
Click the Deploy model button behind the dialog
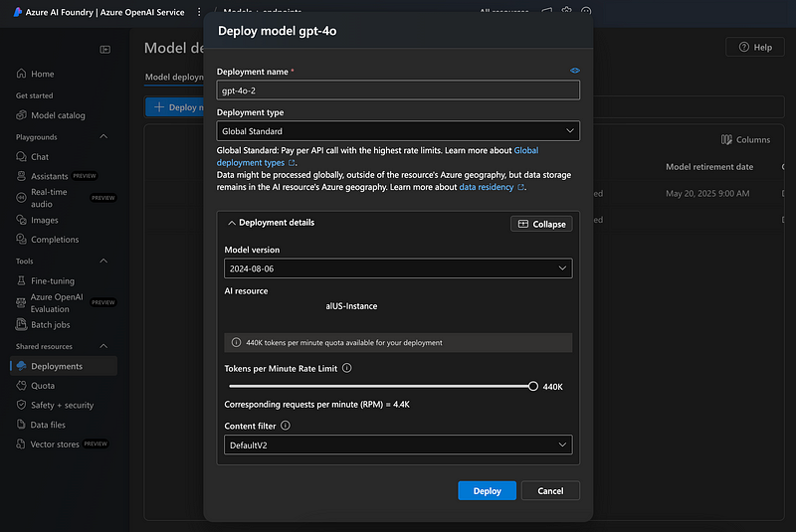(175, 107)
